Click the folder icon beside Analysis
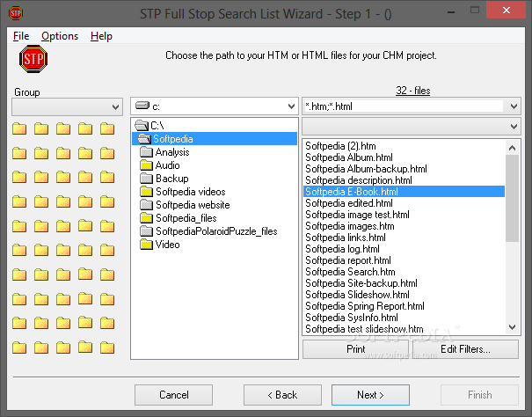Image resolution: width=532 pixels, height=417 pixels. tap(146, 152)
